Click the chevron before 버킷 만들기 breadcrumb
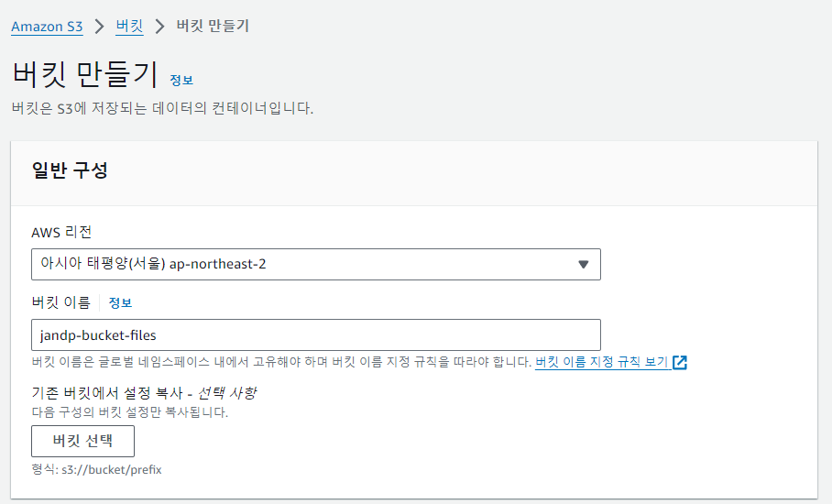832x504 pixels. pyautogui.click(x=159, y=27)
